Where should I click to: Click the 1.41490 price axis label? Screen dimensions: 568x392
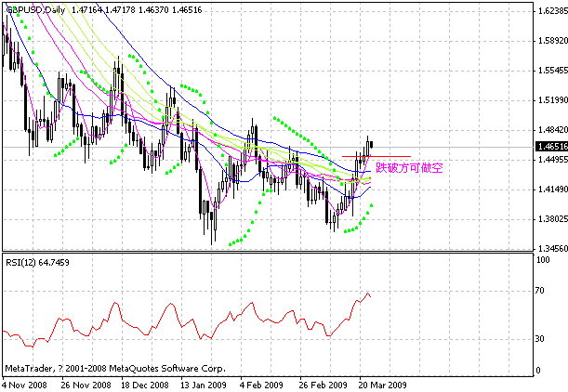click(553, 189)
